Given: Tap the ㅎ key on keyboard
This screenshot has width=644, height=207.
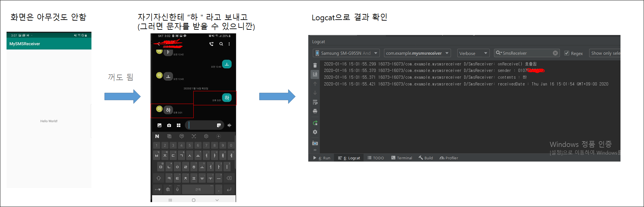Looking at the screenshot, I should 194,167.
